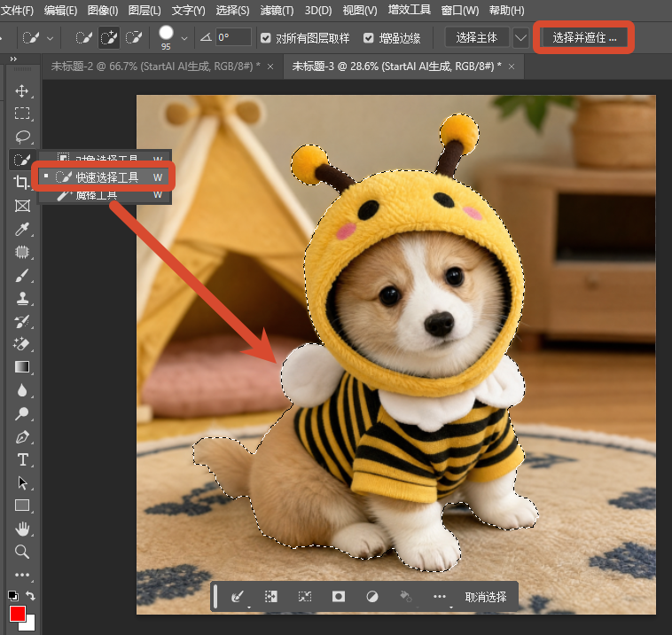Open the 帮助(H) menu

506,11
